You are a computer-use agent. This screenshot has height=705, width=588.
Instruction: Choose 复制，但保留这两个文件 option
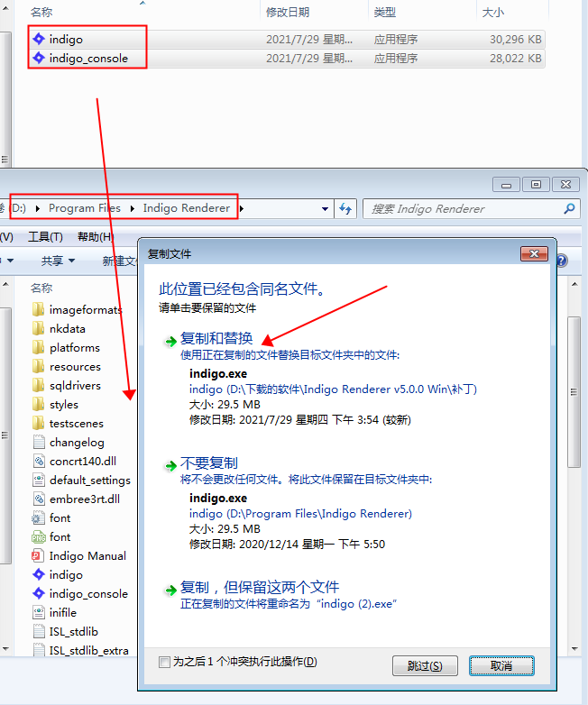click(x=260, y=587)
